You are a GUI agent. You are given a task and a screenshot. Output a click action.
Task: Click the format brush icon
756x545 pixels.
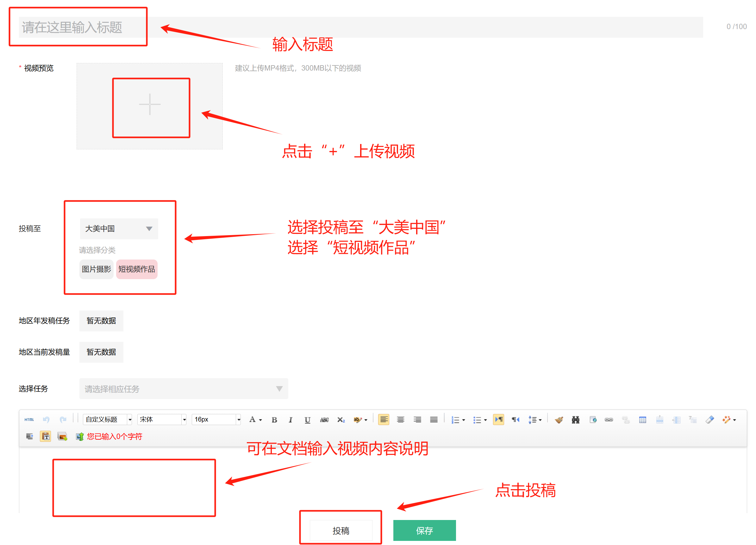click(x=559, y=420)
